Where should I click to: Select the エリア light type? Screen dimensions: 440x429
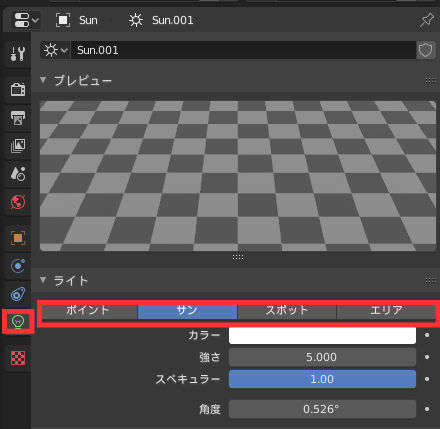pyautogui.click(x=386, y=310)
